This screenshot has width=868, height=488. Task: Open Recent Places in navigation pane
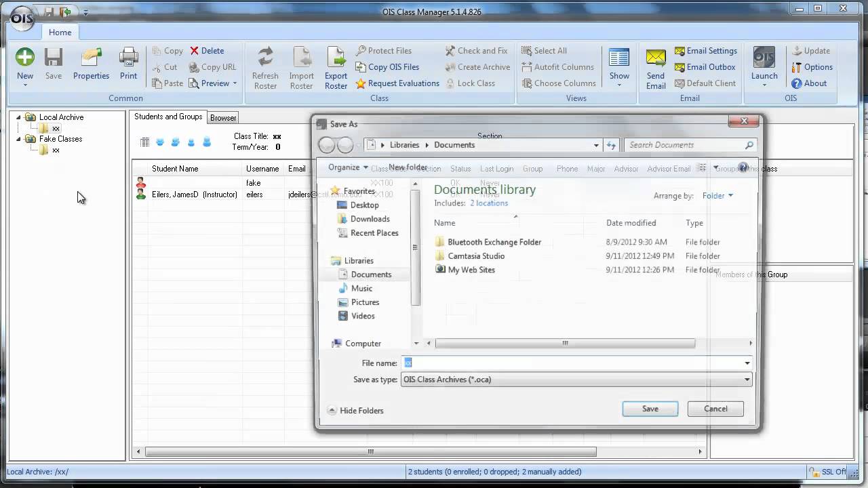(368, 233)
